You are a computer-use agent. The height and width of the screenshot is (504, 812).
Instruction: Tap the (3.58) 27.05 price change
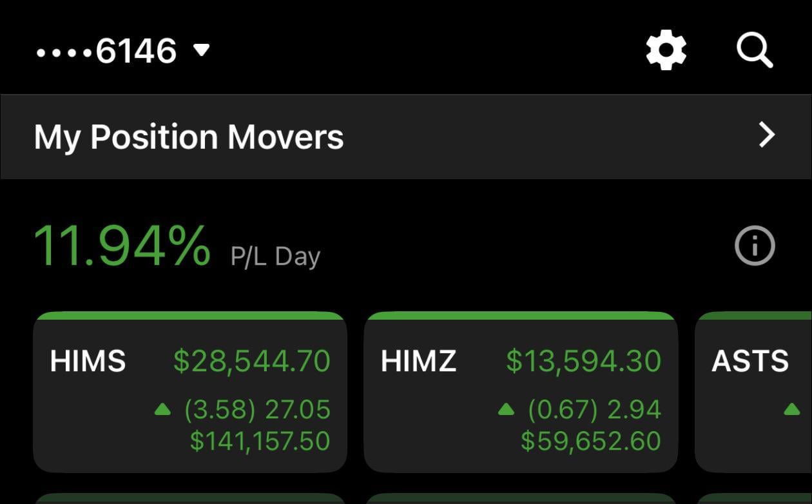tap(257, 410)
